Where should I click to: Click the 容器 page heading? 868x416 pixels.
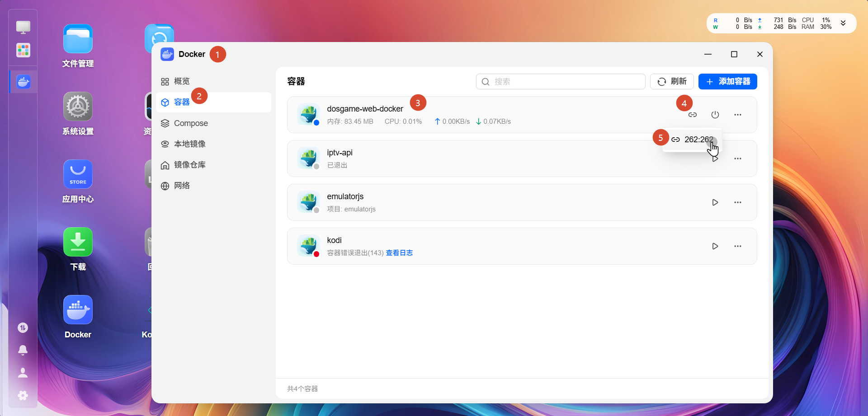click(296, 81)
